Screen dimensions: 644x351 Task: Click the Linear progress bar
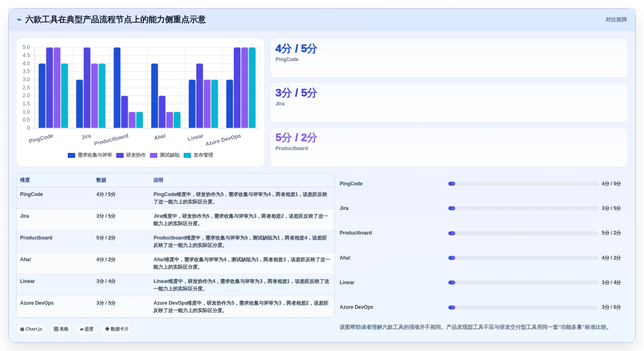[523, 283]
